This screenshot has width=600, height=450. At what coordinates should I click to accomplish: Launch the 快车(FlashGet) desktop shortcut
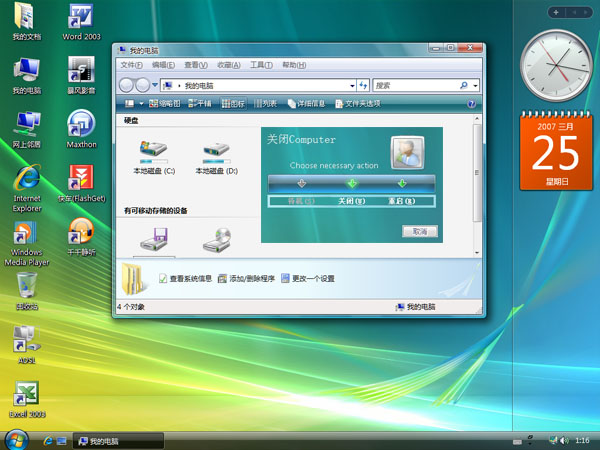pyautogui.click(x=81, y=184)
